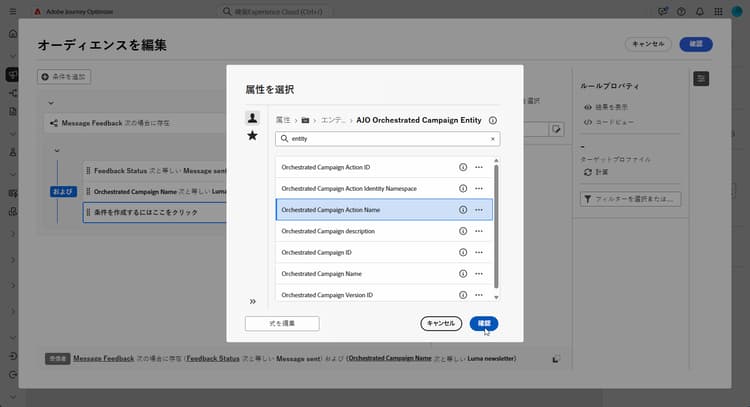Click page-level キャンセル button at top right
This screenshot has width=750, height=407.
tap(648, 44)
